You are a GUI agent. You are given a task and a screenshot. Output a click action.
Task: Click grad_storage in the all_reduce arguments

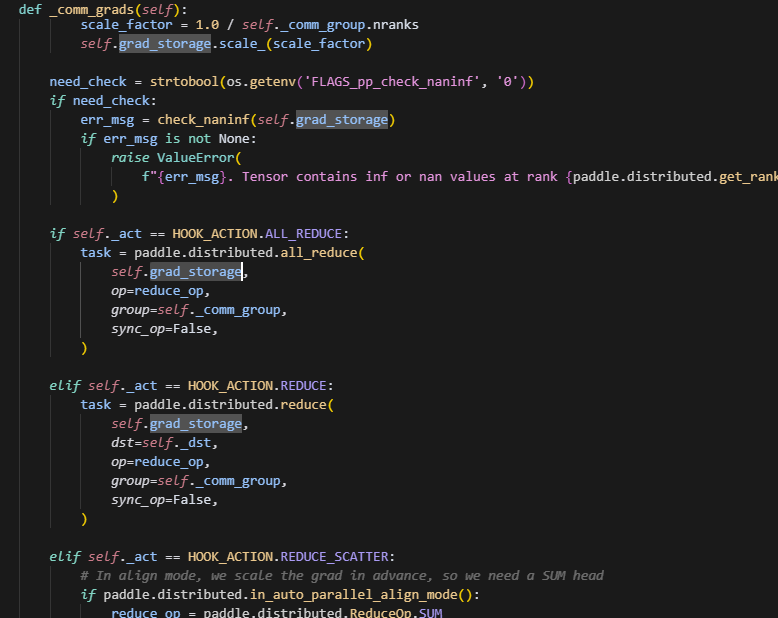195,272
